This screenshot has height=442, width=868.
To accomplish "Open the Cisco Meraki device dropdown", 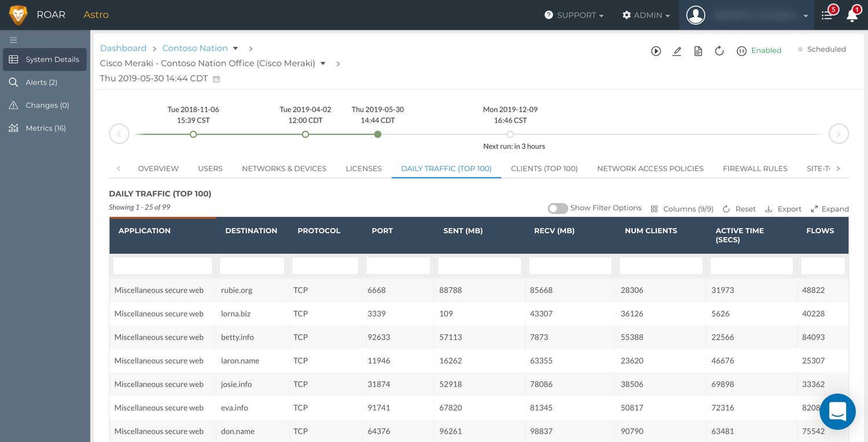I will (322, 63).
